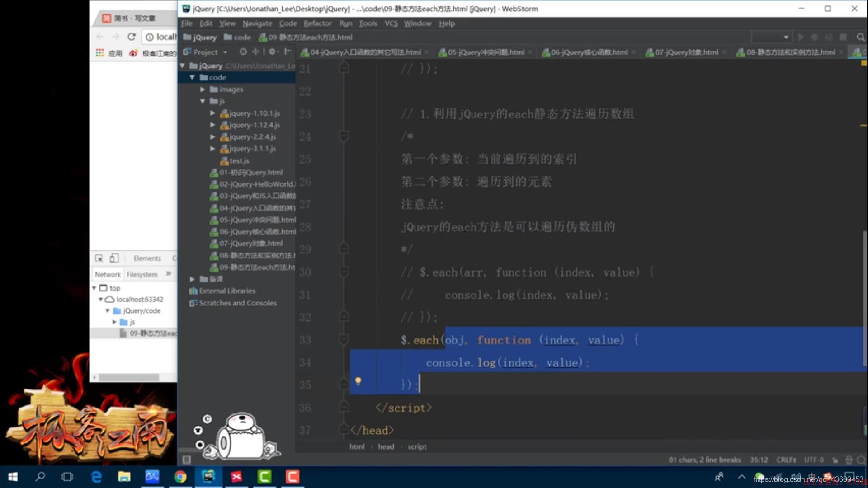Click the Scroll from Source target icon in Project panel

243,52
